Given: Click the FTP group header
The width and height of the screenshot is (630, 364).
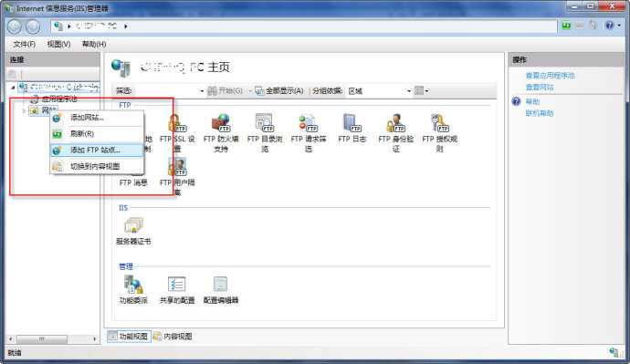Looking at the screenshot, I should [124, 105].
